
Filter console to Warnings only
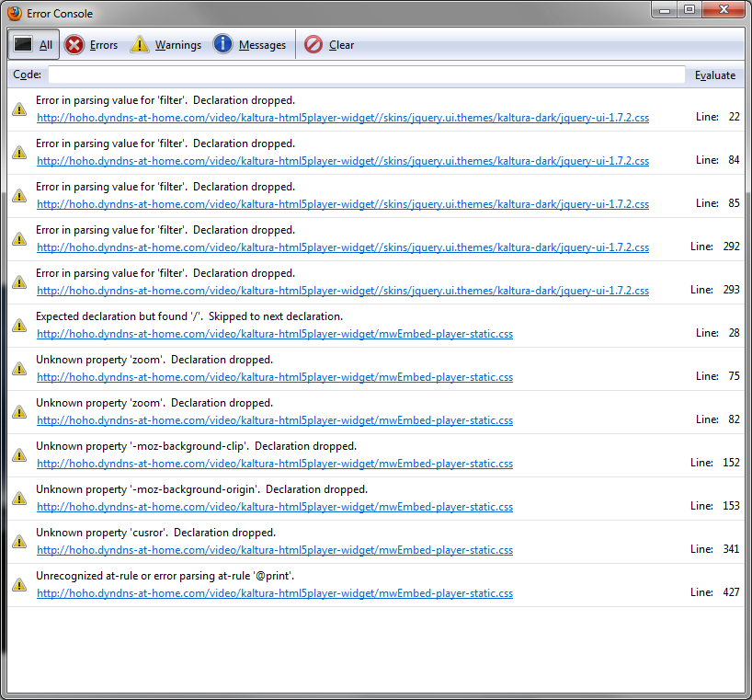pyautogui.click(x=165, y=45)
